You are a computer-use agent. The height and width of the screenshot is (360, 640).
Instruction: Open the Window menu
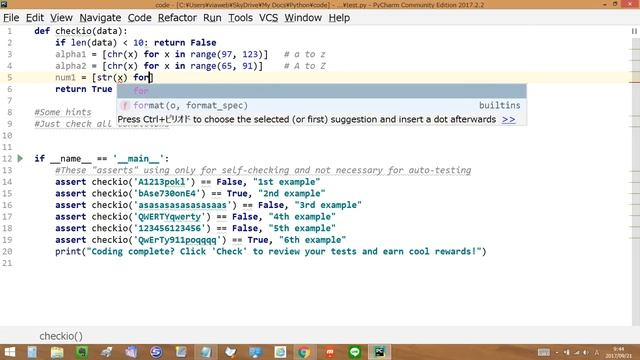pyautogui.click(x=303, y=18)
